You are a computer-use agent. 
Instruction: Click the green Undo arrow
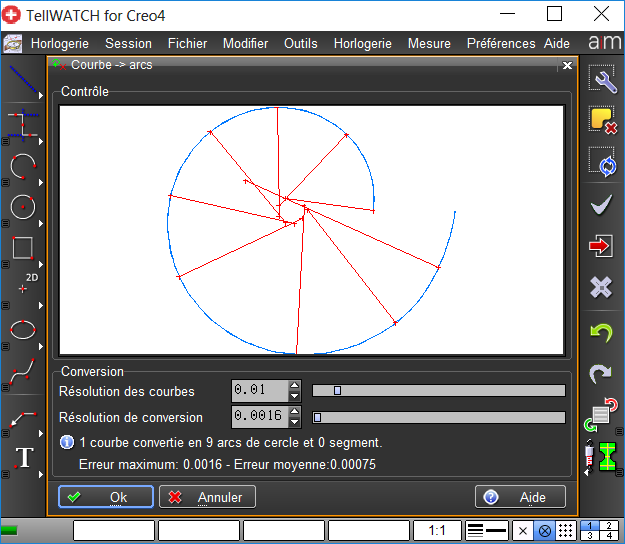tap(601, 332)
